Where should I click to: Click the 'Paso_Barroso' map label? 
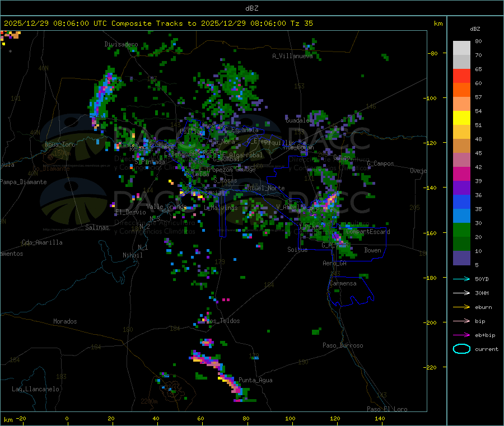point(343,345)
